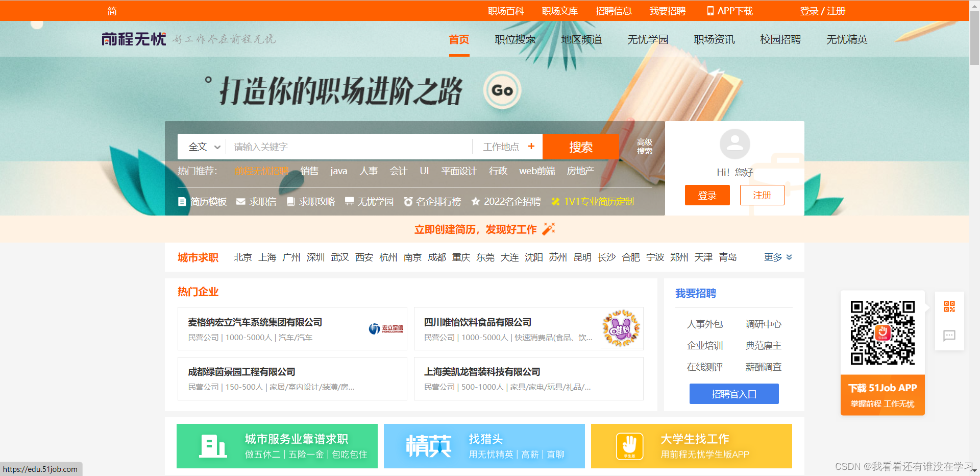Image resolution: width=980 pixels, height=476 pixels.
Task: Click 人事外包 service link
Action: pyautogui.click(x=705, y=324)
